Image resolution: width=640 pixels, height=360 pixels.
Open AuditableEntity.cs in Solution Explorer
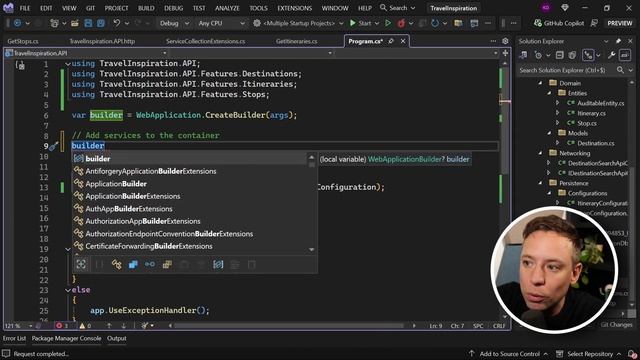[x=600, y=103]
